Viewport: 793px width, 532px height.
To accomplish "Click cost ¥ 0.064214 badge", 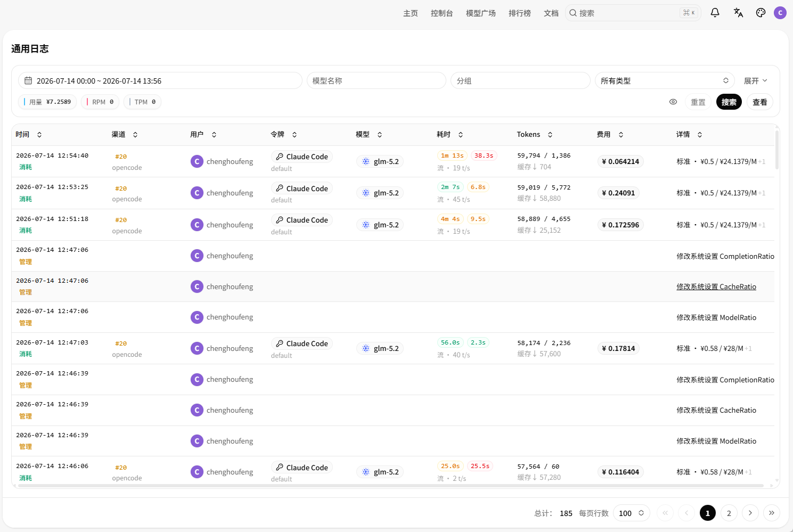I will pos(620,161).
